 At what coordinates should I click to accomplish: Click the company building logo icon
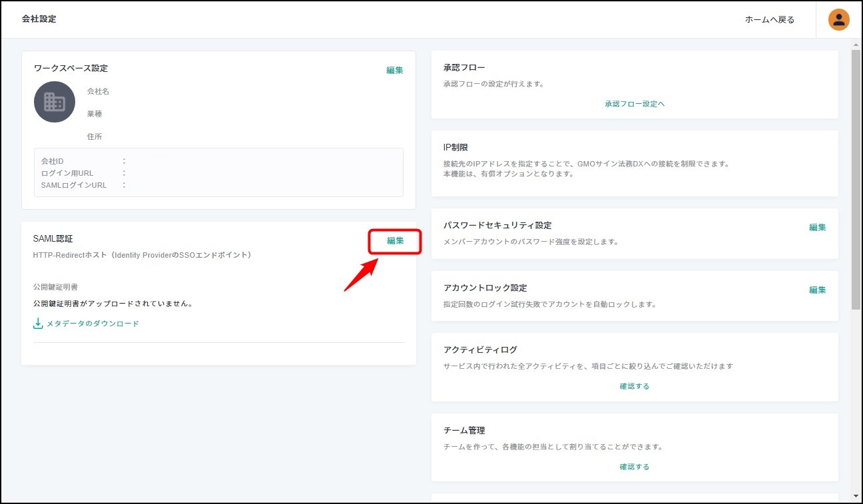click(55, 102)
